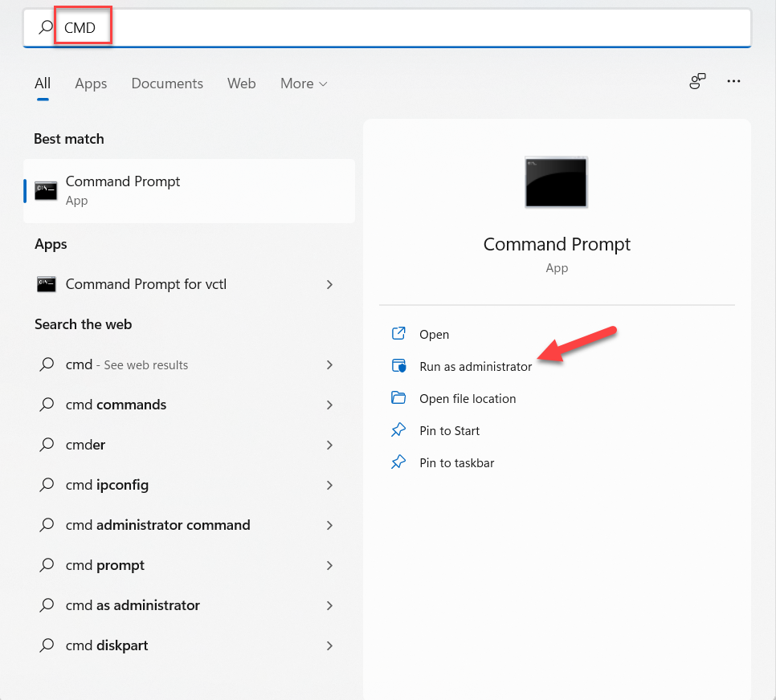The image size is (776, 700).
Task: Switch to the Documents tab
Action: pos(167,83)
